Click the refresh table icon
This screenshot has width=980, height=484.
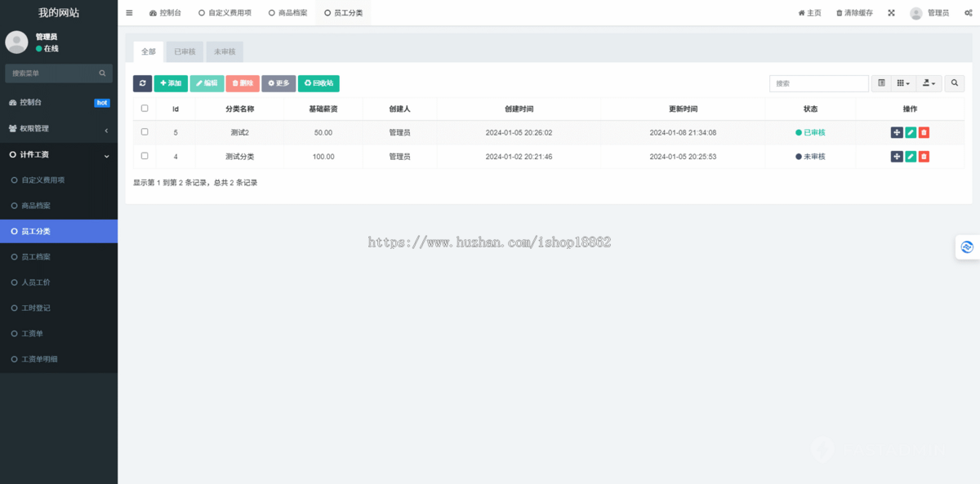[x=142, y=83]
